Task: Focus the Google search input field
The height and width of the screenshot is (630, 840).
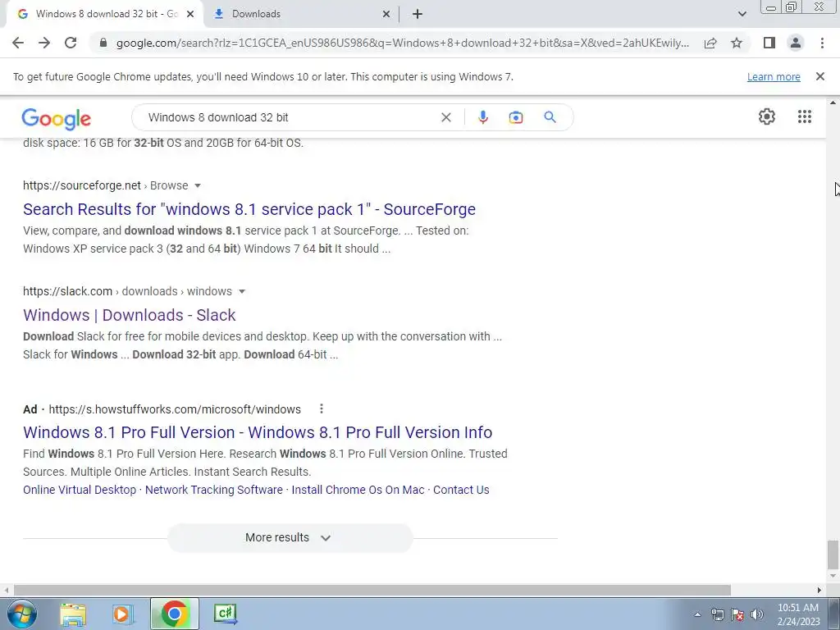Action: (290, 117)
